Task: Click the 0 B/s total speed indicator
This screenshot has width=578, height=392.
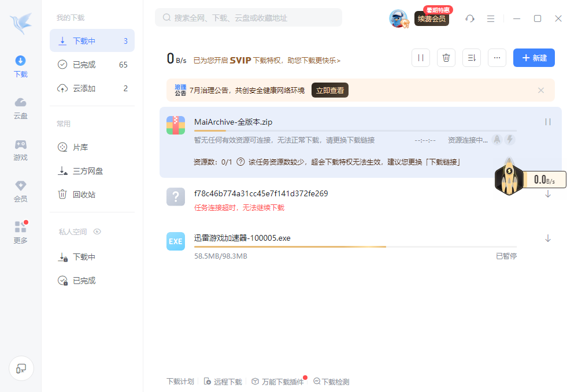Action: (176, 58)
